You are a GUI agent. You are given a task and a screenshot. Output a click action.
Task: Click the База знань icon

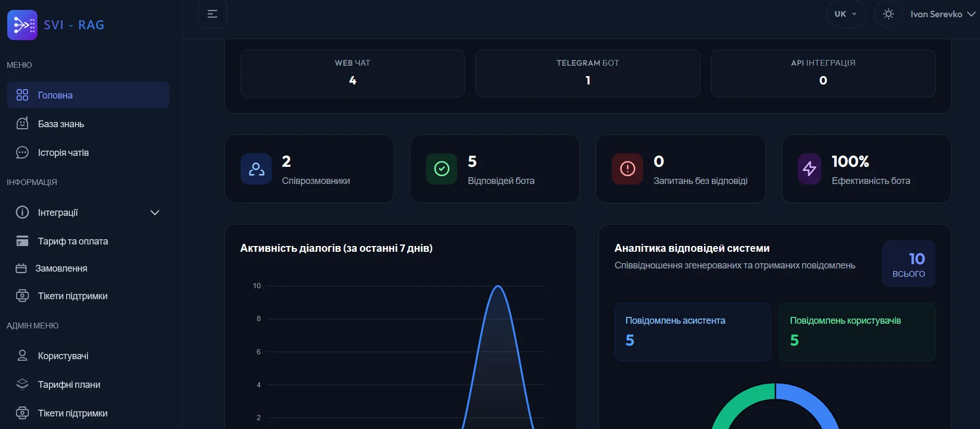(x=22, y=124)
